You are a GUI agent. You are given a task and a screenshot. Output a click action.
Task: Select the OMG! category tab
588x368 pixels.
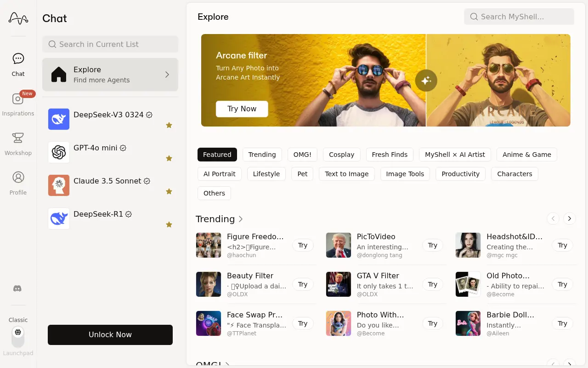302,155
